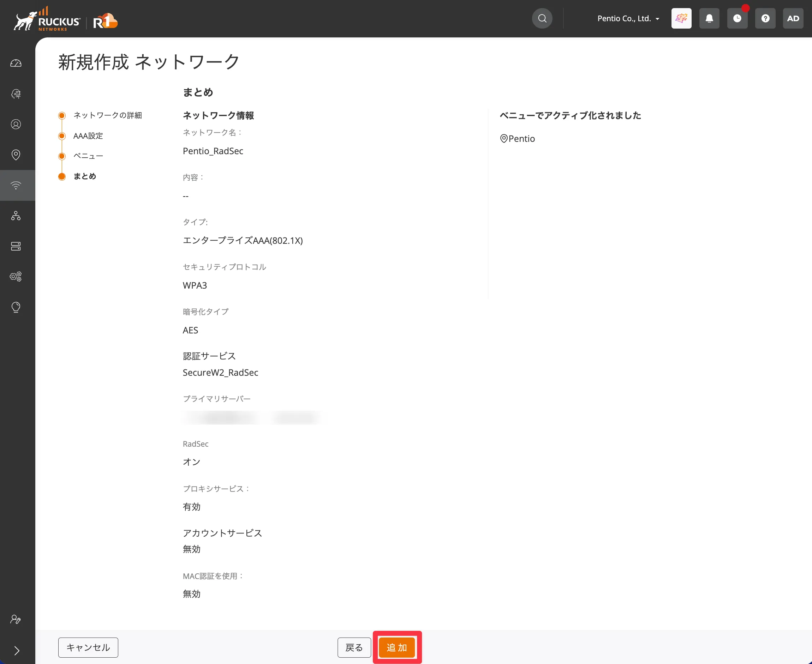
Task: Click the MAC認証を使用 無効 value
Action: [191, 594]
